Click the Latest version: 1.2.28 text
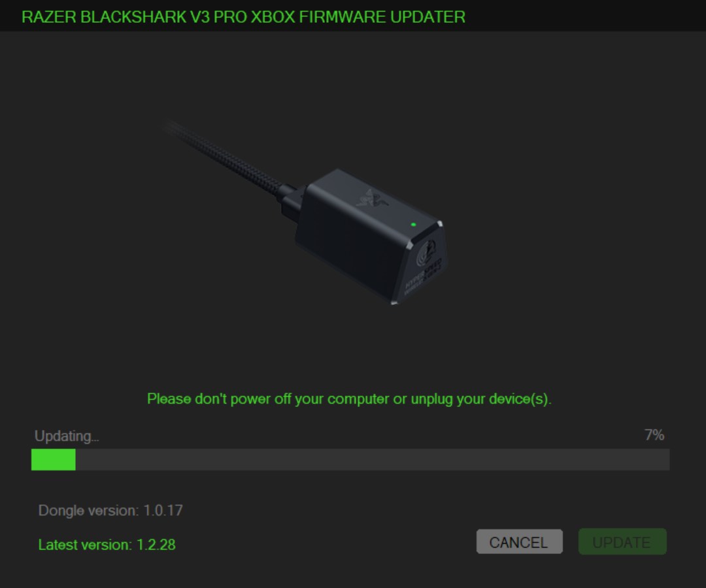This screenshot has width=706, height=588. tap(107, 545)
